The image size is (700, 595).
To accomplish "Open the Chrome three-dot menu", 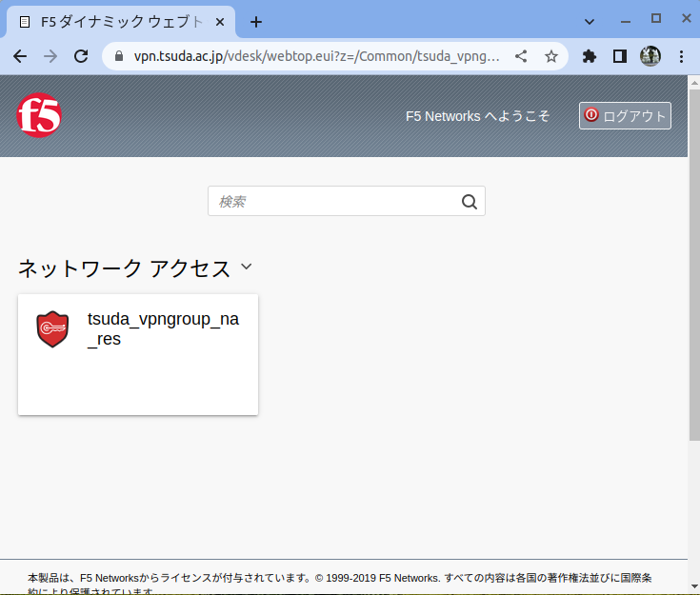I will point(681,56).
